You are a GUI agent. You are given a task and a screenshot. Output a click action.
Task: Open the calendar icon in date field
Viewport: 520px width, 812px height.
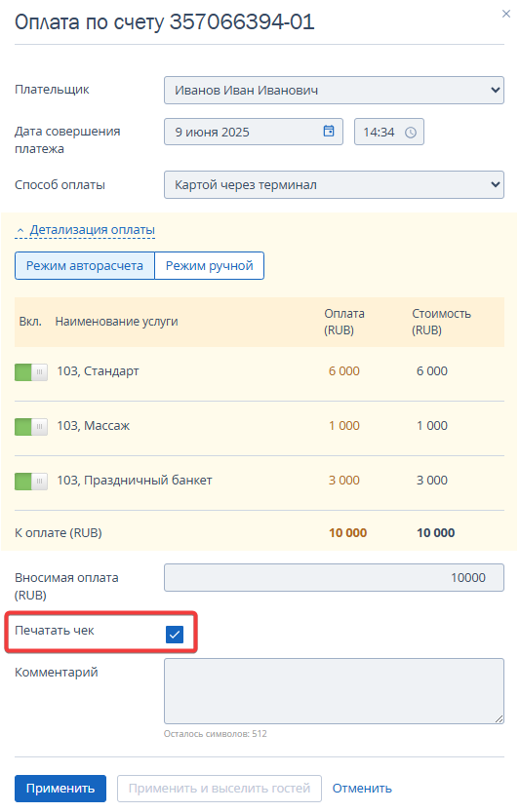(x=329, y=131)
